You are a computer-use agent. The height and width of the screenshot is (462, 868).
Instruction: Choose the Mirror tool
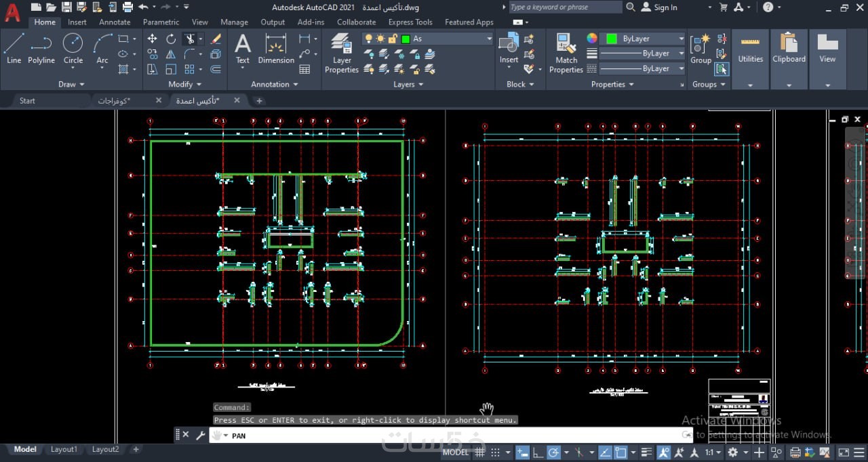pos(171,54)
